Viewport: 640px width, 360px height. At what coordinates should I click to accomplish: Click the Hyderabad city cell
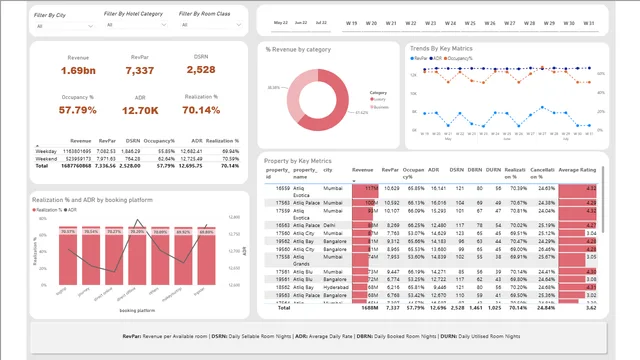pyautogui.click(x=336, y=287)
